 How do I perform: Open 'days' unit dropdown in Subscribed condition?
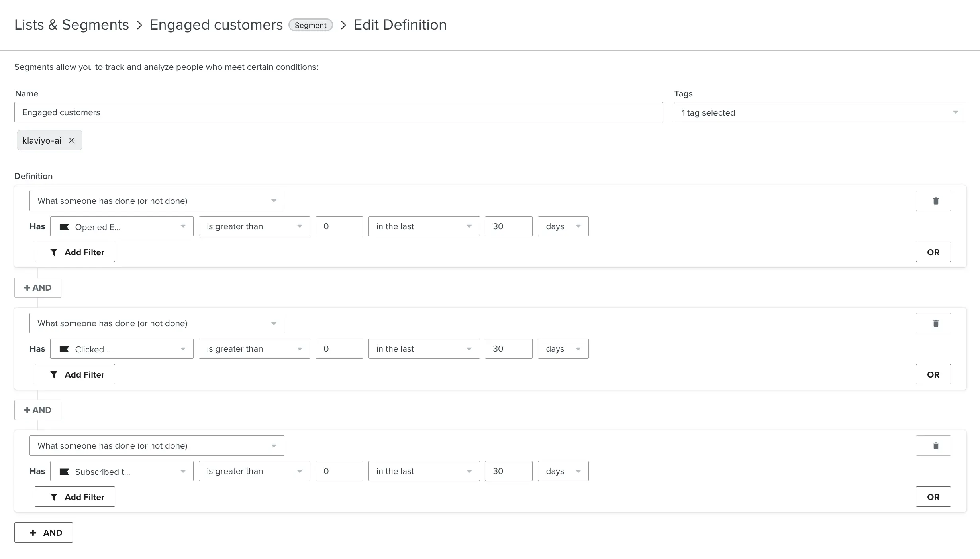563,471
